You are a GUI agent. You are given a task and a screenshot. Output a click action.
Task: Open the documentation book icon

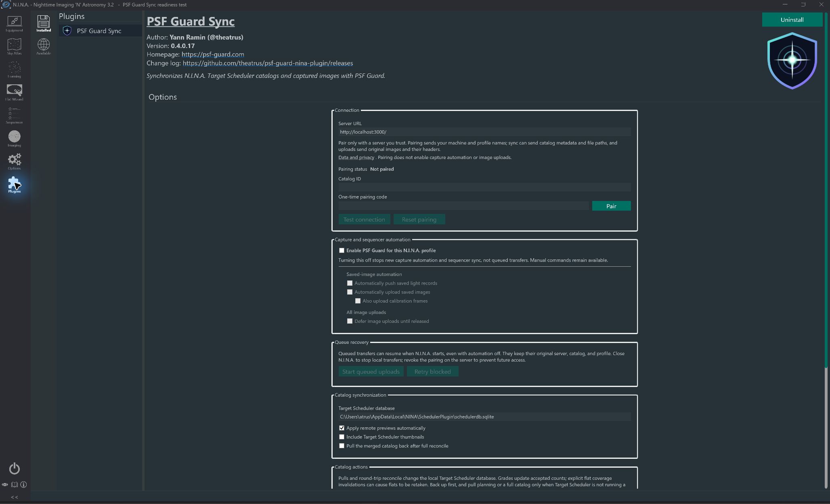15,485
